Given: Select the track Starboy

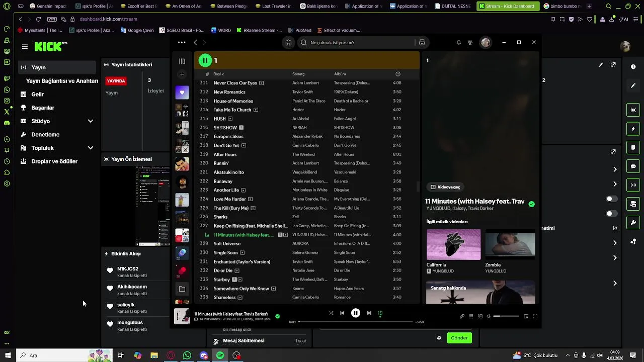Looking at the screenshot, I should point(222,280).
